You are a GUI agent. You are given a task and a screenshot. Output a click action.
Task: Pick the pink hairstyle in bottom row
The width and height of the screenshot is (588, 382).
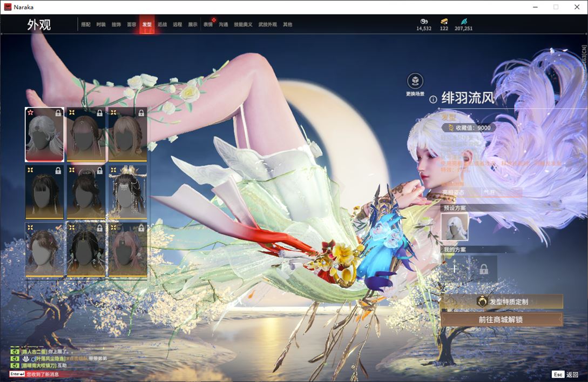pyautogui.click(x=127, y=250)
